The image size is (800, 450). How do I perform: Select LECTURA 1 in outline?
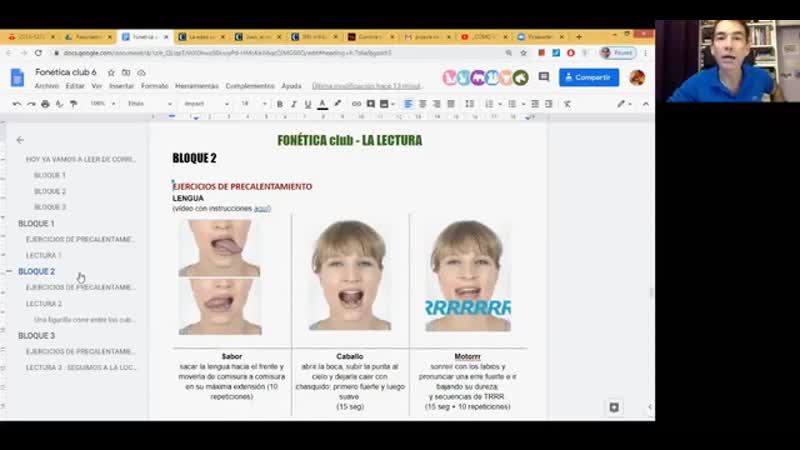pyautogui.click(x=43, y=255)
